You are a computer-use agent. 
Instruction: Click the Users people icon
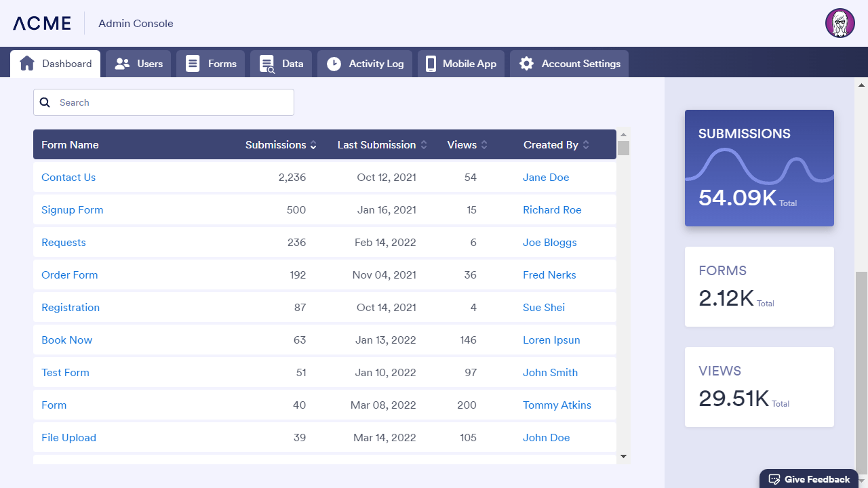tap(122, 64)
